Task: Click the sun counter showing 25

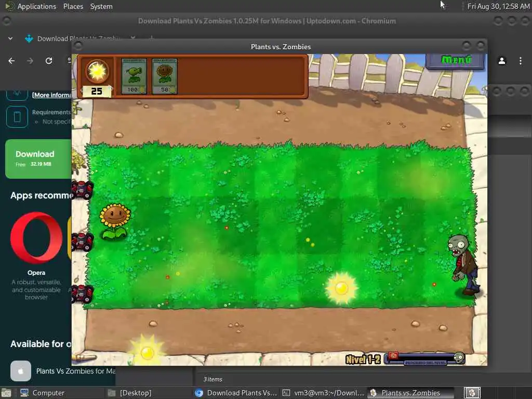Action: pos(97,91)
